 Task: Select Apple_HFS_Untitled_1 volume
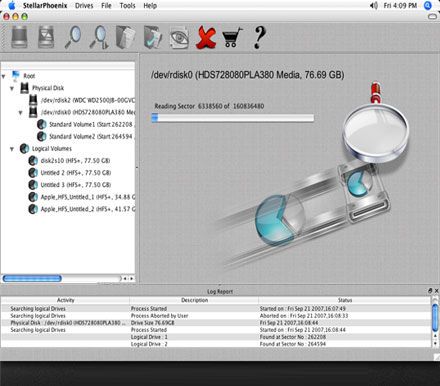point(88,197)
